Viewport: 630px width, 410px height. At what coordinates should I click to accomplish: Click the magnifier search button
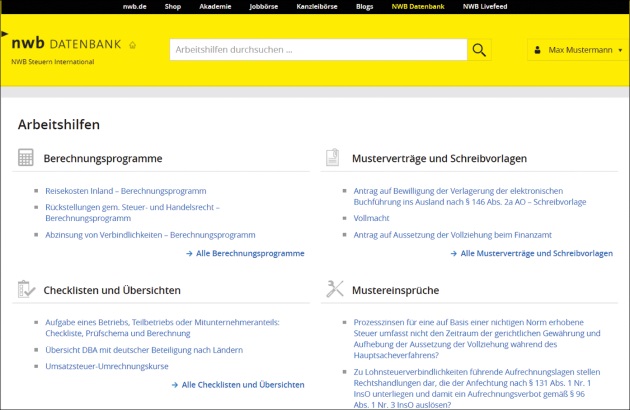click(x=480, y=49)
